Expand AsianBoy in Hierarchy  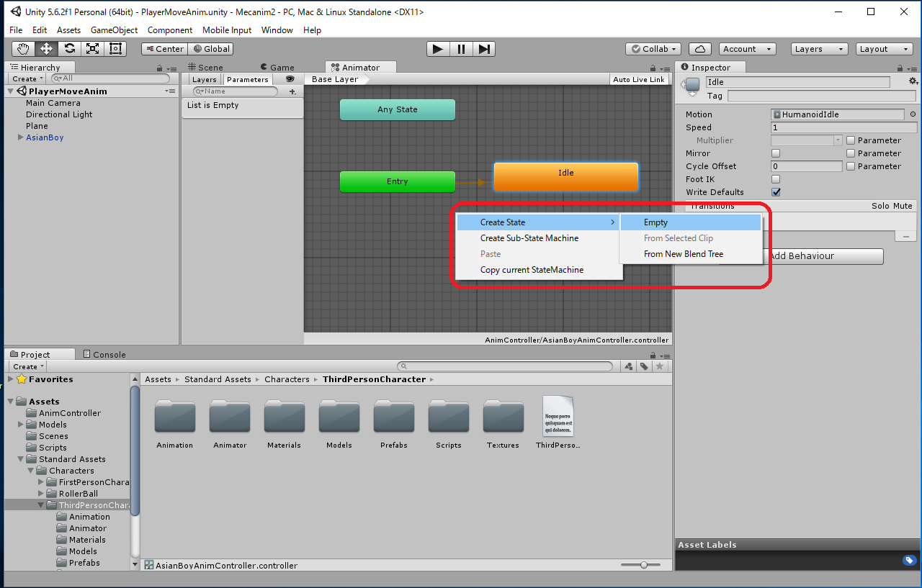tap(20, 137)
